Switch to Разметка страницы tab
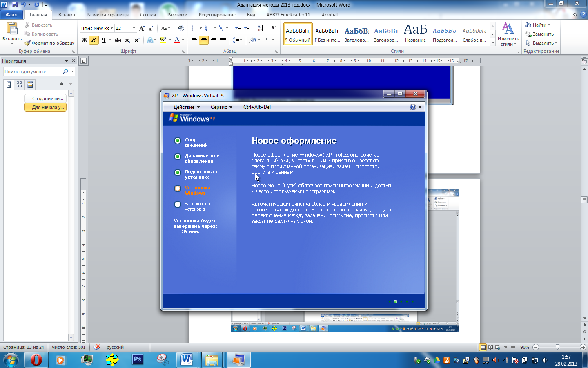Viewport: 588px width, 368px height. [x=107, y=15]
